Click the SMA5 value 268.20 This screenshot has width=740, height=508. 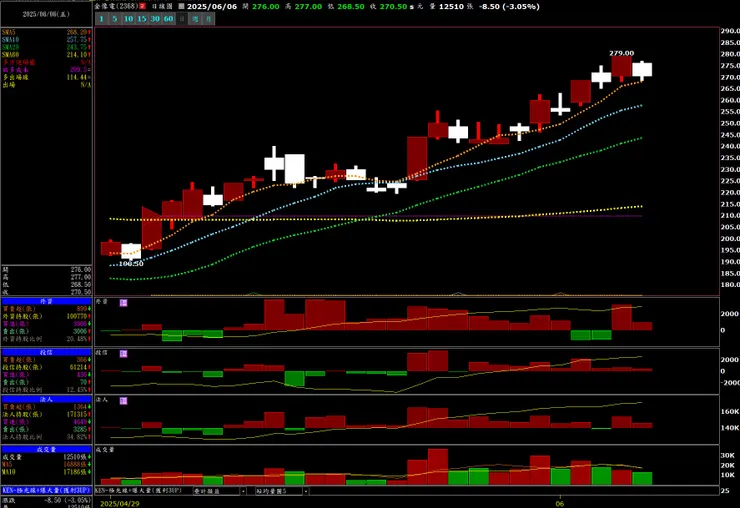click(79, 32)
